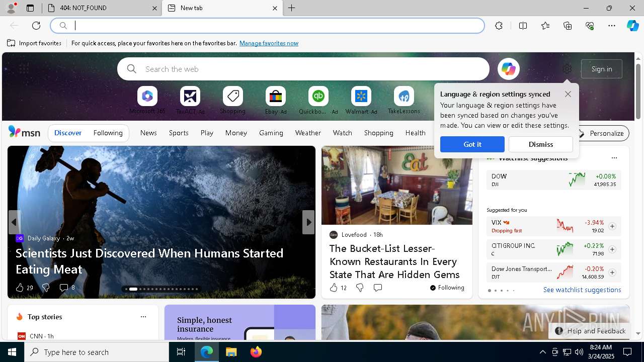This screenshot has height=362, width=644.
Task: Add Dow Jones Transport to watchlist
Action: point(612,273)
